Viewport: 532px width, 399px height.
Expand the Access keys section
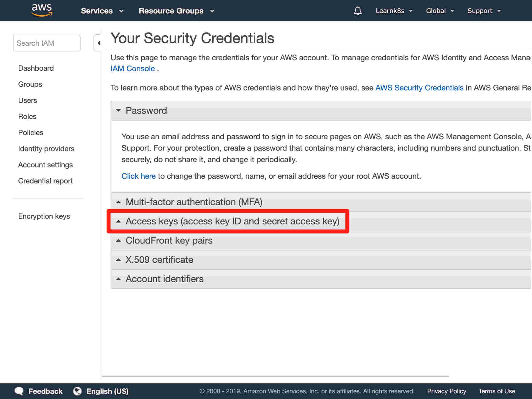point(321,221)
